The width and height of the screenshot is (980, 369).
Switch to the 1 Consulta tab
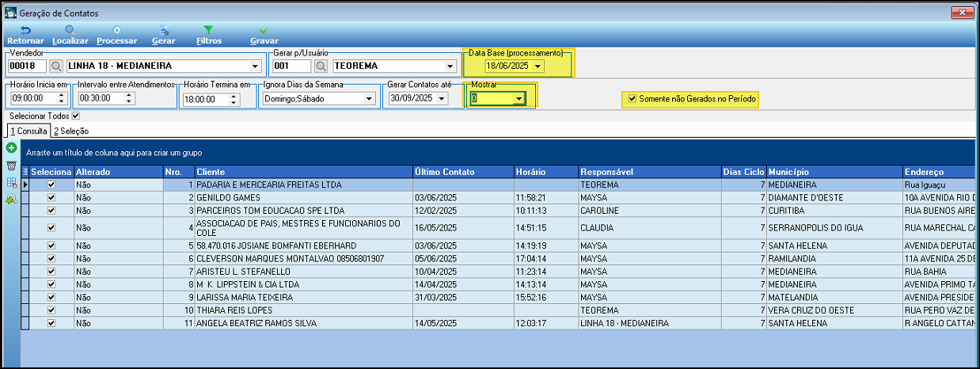[29, 131]
